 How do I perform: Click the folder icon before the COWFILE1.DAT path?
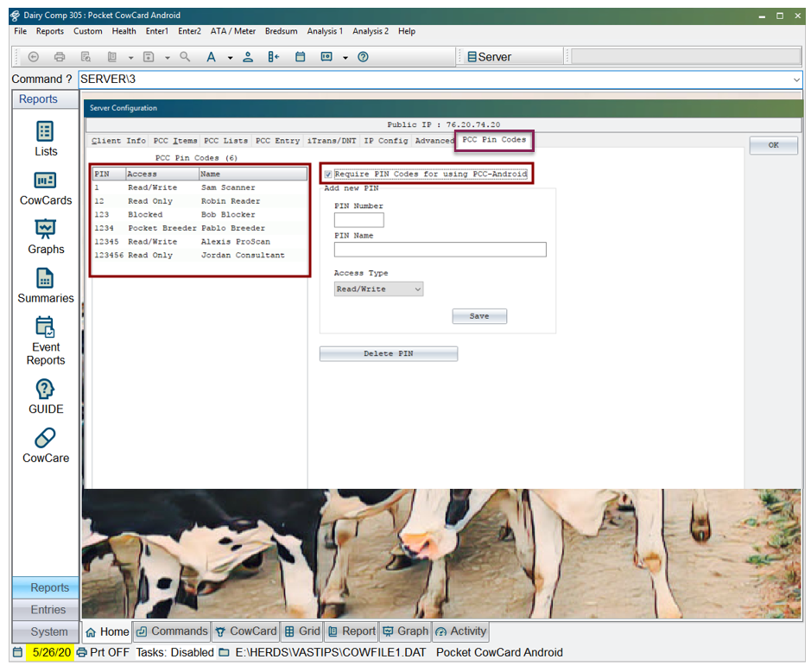(224, 652)
